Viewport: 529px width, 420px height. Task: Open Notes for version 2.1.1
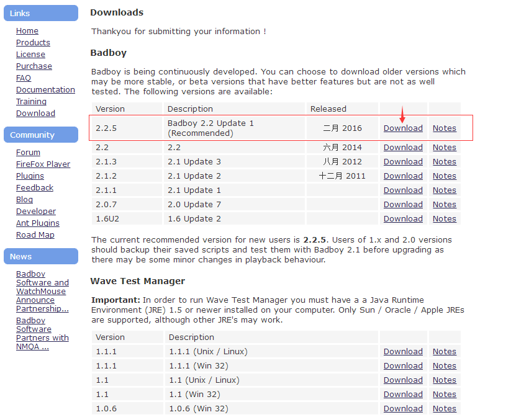(445, 190)
